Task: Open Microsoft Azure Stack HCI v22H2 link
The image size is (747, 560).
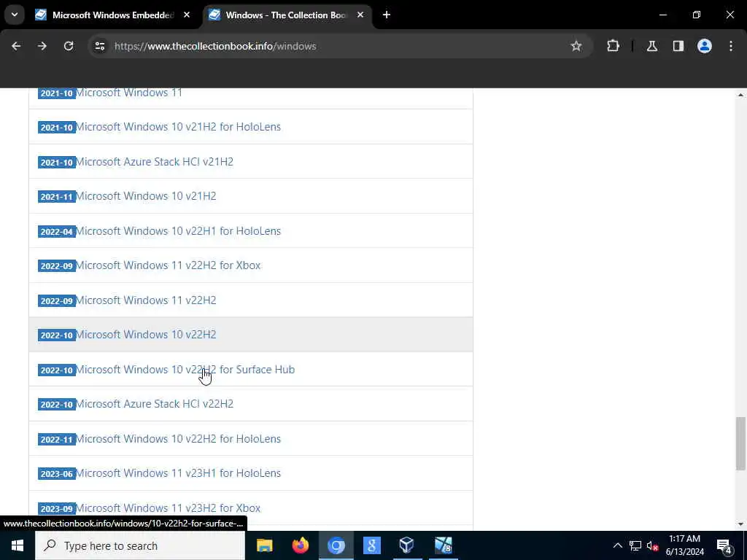Action: click(x=155, y=404)
